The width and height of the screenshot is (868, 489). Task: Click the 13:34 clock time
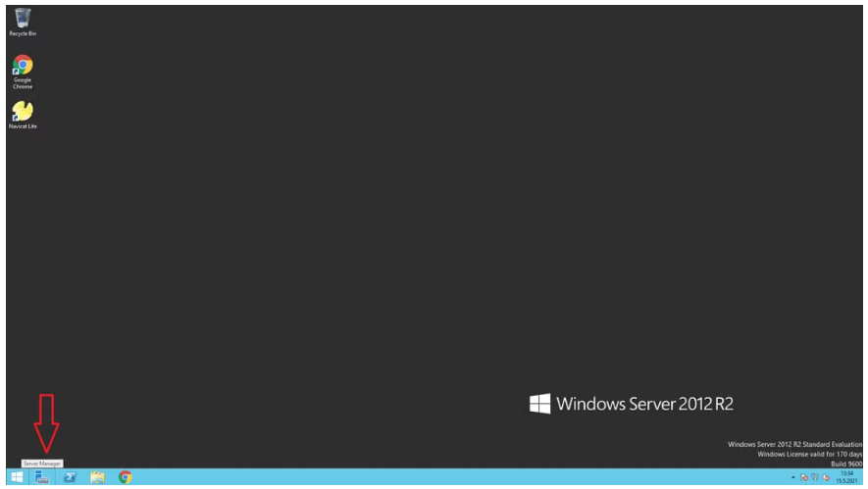point(847,473)
